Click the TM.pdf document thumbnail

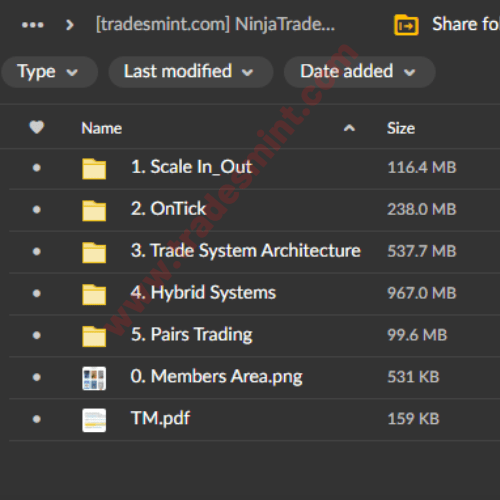coord(94,420)
